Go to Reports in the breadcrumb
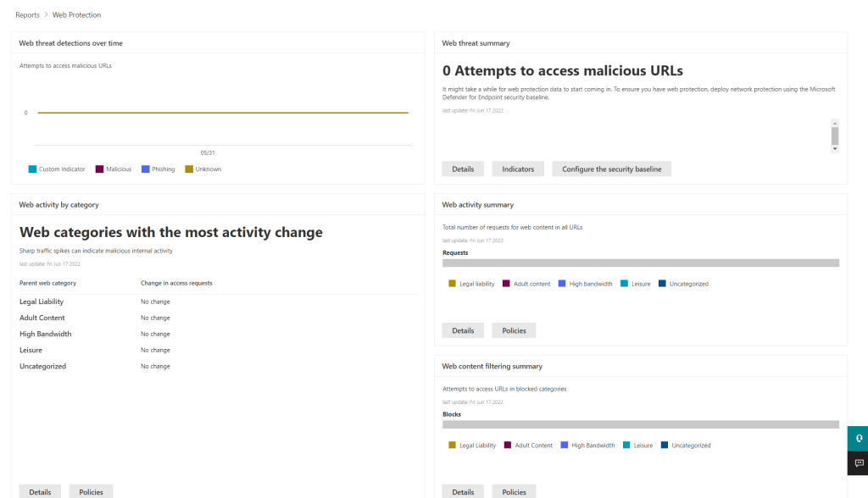 coord(27,15)
